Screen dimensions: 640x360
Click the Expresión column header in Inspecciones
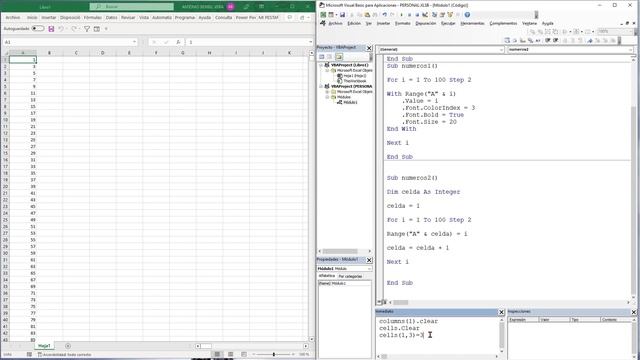tap(523, 320)
